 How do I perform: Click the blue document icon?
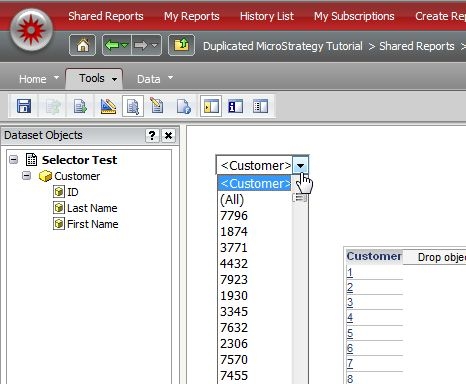tap(184, 107)
